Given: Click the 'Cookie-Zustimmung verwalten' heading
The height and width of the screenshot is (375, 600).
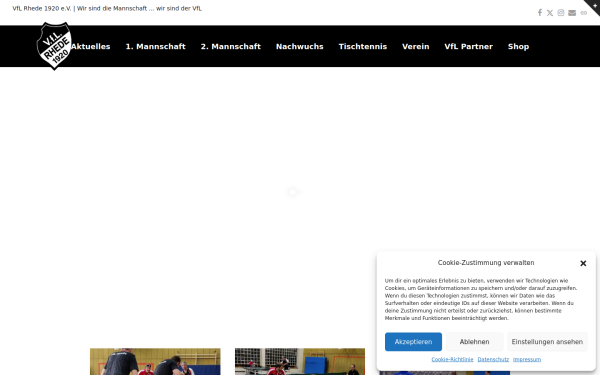Looking at the screenshot, I should [486, 262].
